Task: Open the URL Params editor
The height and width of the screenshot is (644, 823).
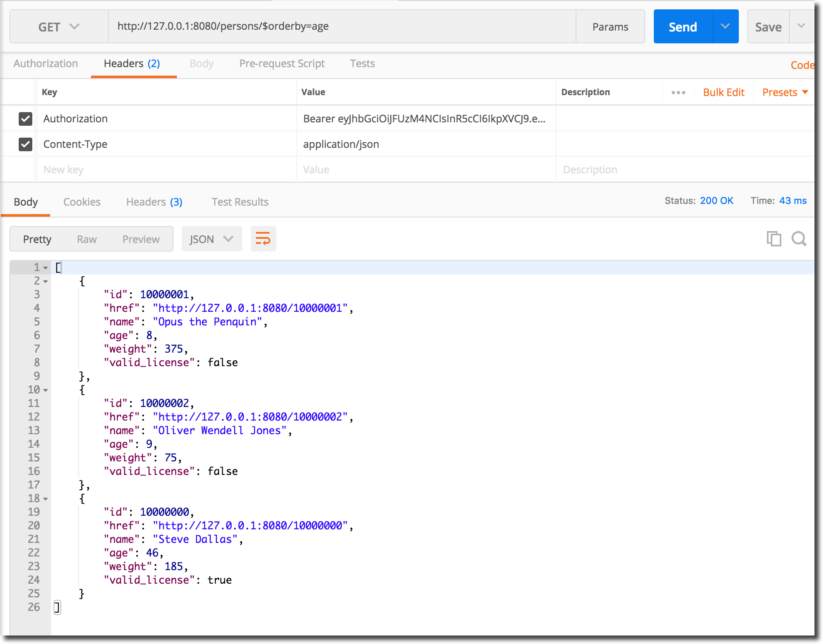Action: (x=610, y=27)
